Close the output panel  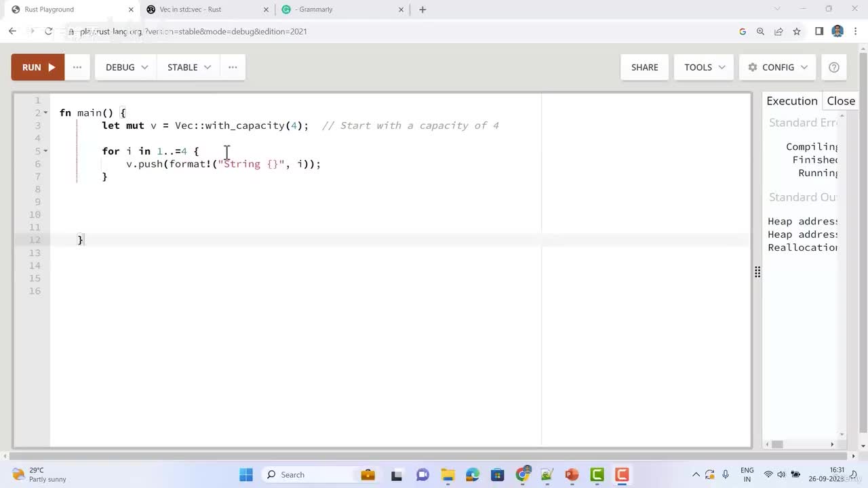tap(841, 101)
